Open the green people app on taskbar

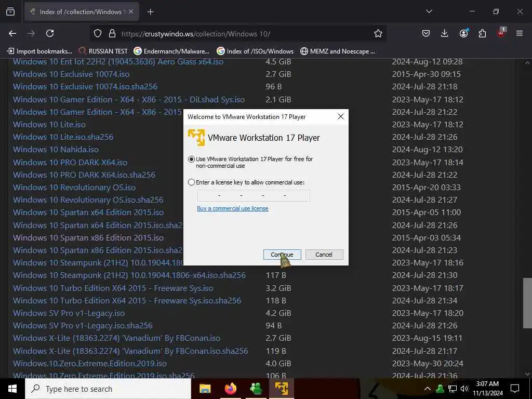click(x=256, y=389)
